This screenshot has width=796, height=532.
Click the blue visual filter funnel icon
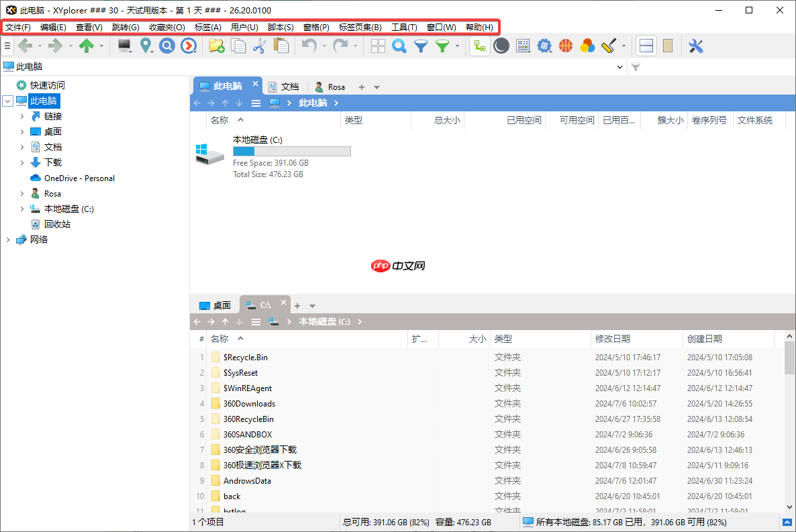(420, 46)
